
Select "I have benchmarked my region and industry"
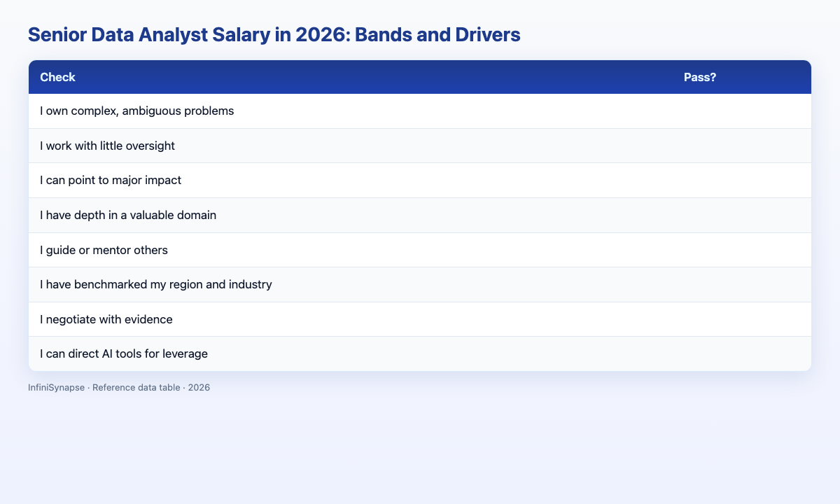pyautogui.click(x=420, y=284)
